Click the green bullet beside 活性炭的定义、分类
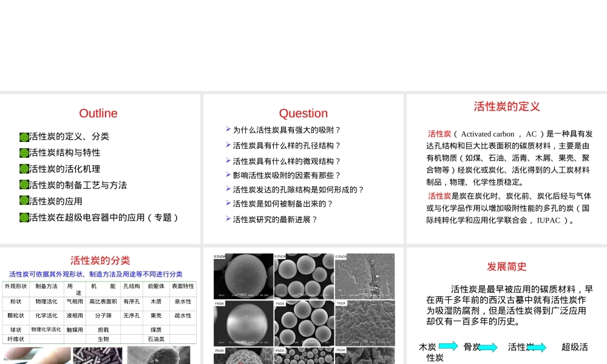The height and width of the screenshot is (364, 607). [x=24, y=137]
